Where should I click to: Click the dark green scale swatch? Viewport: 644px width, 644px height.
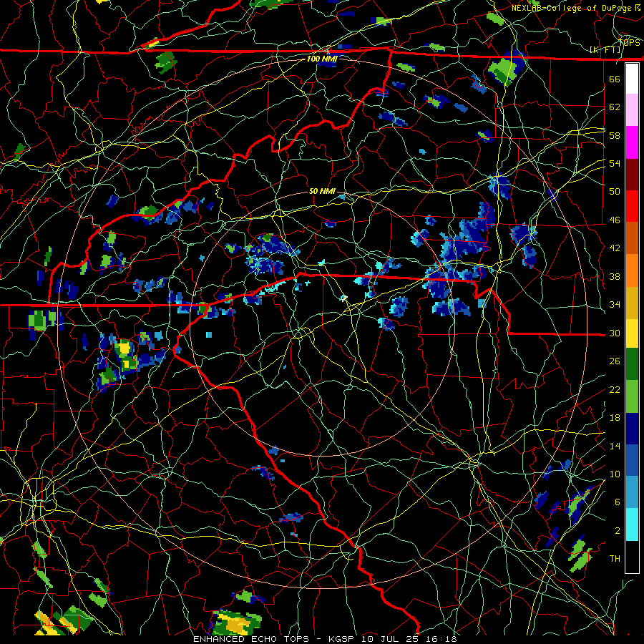click(632, 364)
